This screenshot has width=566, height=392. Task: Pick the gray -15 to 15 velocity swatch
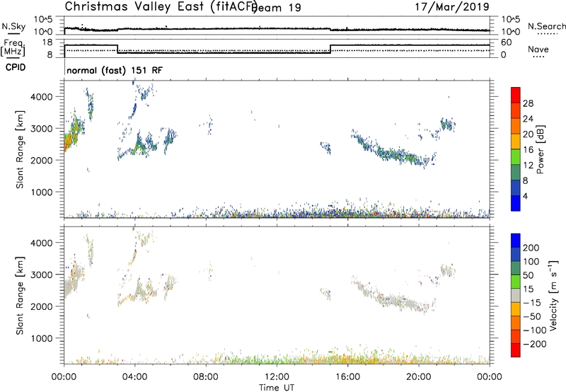pyautogui.click(x=516, y=295)
